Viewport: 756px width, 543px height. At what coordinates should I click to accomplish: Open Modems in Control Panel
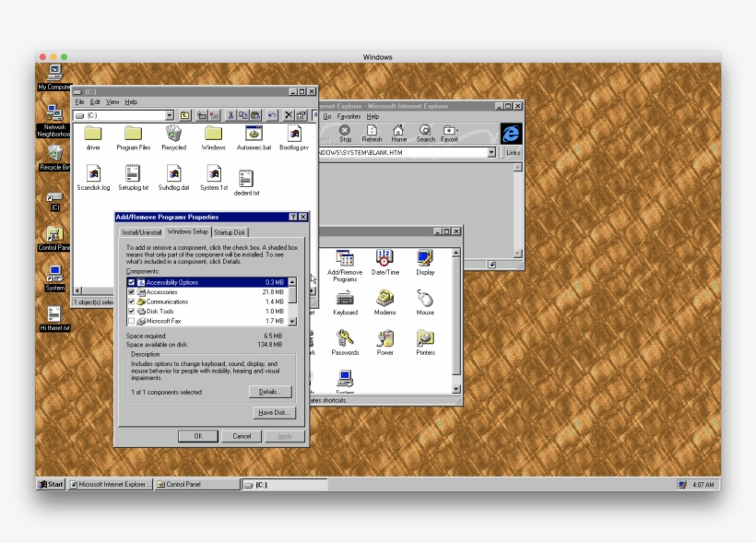(384, 302)
